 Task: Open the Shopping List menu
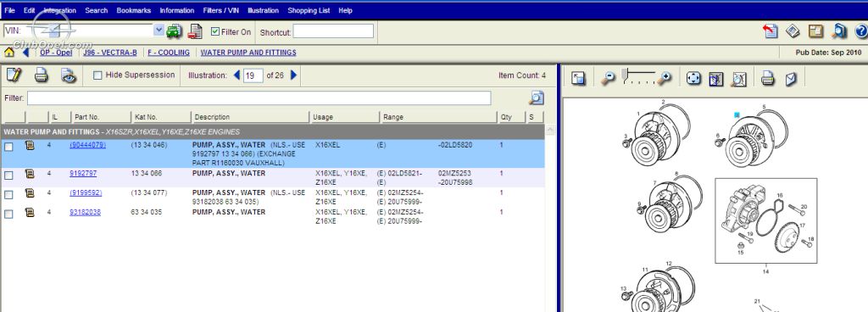309,10
